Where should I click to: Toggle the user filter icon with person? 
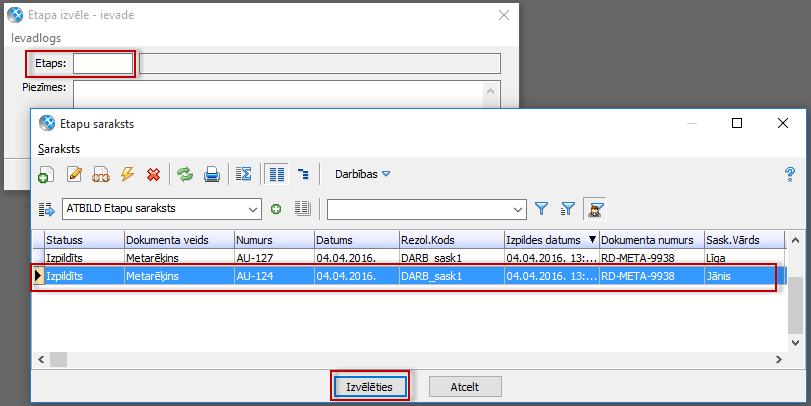pyautogui.click(x=595, y=209)
